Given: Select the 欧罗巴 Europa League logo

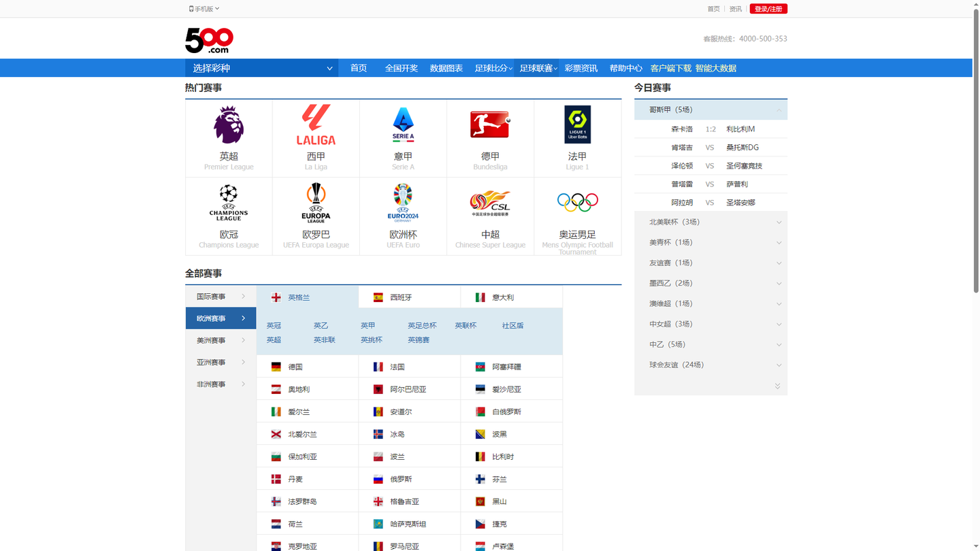Looking at the screenshot, I should point(316,203).
